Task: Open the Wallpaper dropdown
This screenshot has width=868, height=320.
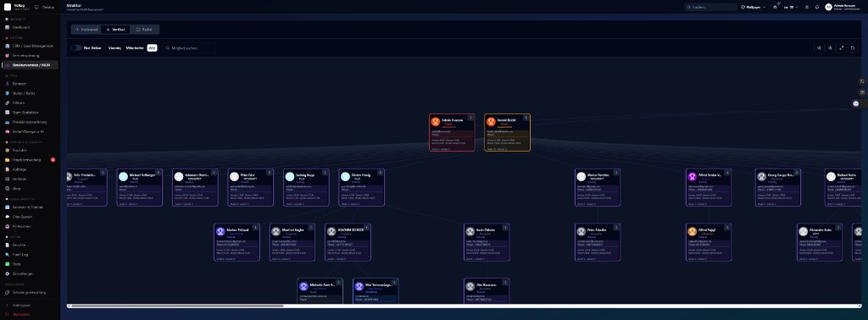Action: pos(753,7)
